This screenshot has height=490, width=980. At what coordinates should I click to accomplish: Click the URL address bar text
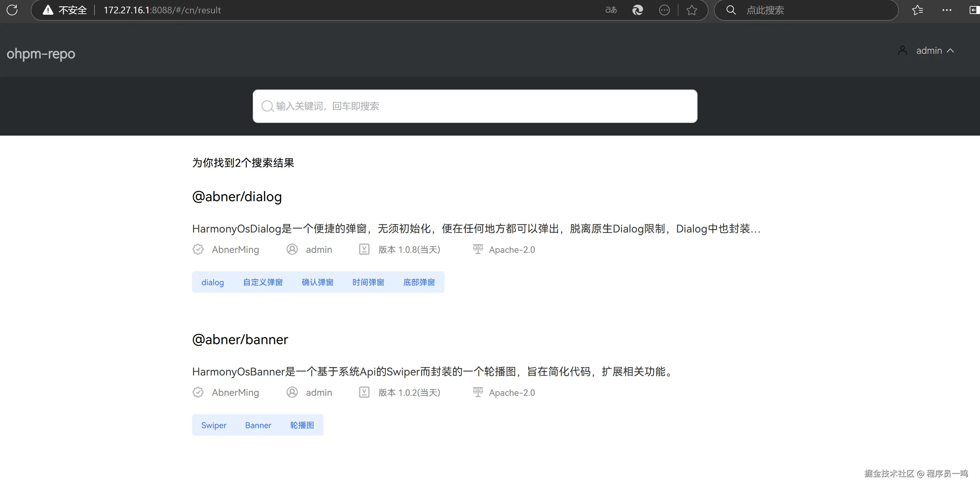[162, 10]
